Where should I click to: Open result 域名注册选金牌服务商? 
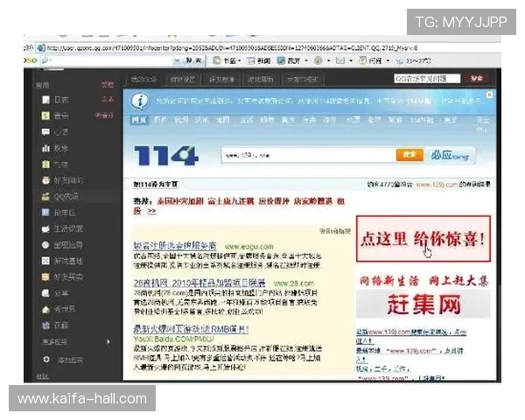[x=175, y=246]
